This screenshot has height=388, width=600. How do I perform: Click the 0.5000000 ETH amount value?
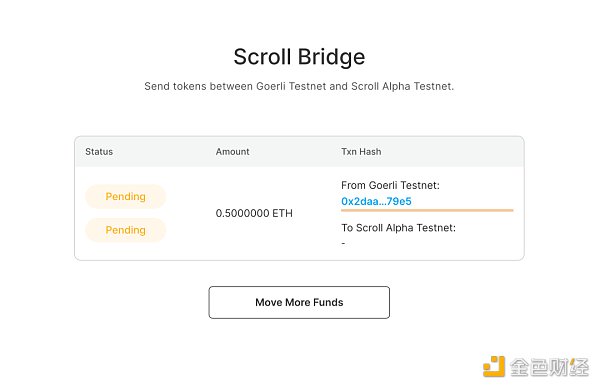click(254, 213)
